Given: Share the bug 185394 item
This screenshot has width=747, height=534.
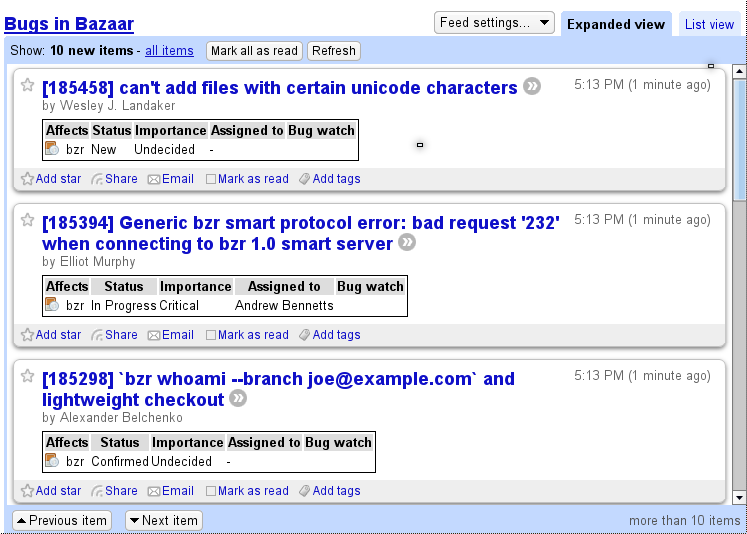Looking at the screenshot, I should (114, 335).
